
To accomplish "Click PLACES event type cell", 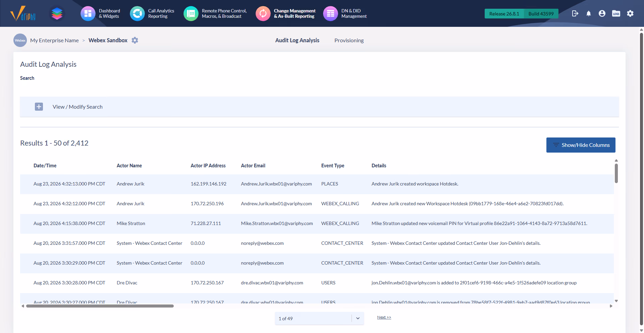I will point(329,184).
